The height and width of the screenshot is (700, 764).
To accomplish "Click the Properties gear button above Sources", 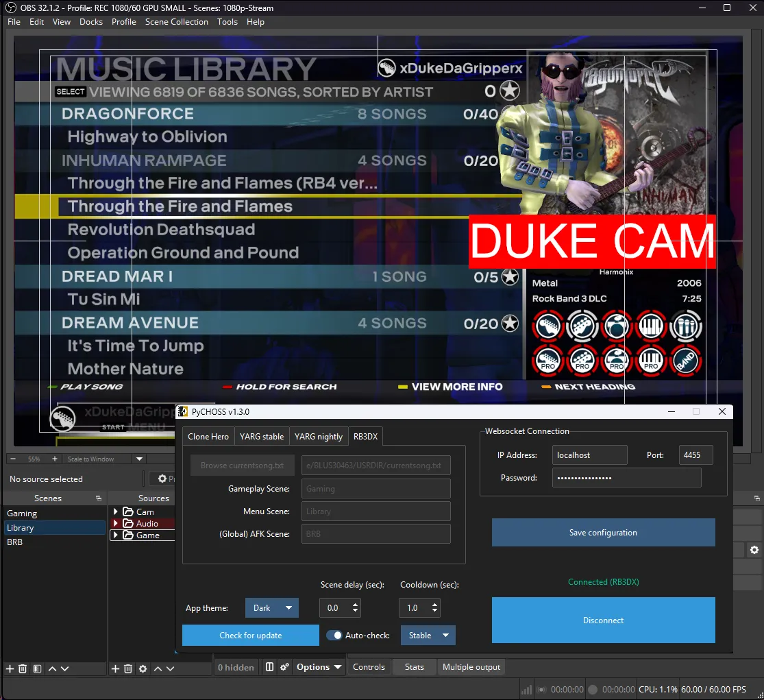I will pyautogui.click(x=162, y=479).
